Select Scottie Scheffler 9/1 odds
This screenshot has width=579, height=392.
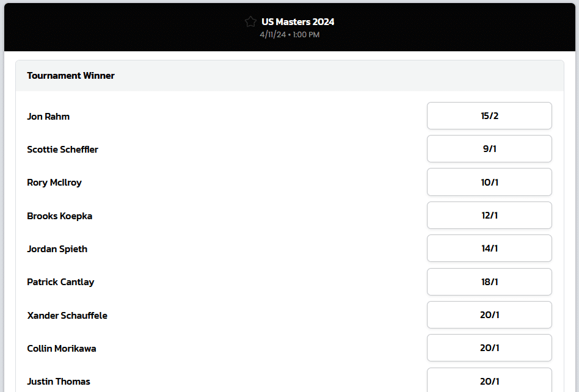(489, 149)
